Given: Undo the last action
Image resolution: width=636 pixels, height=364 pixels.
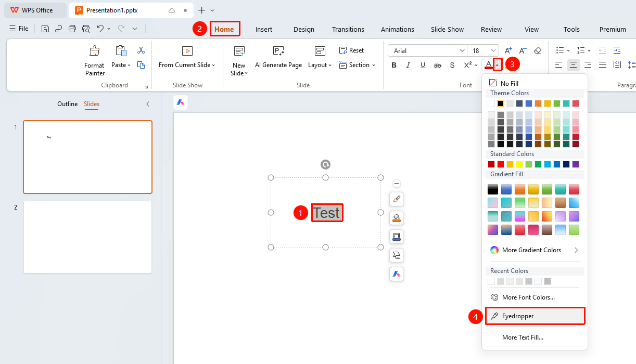Looking at the screenshot, I should (x=100, y=29).
